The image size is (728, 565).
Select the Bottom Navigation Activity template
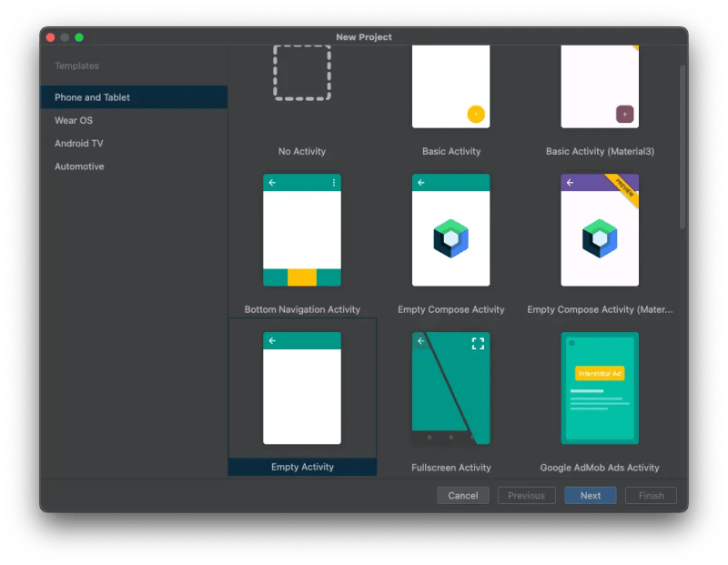[302, 230]
